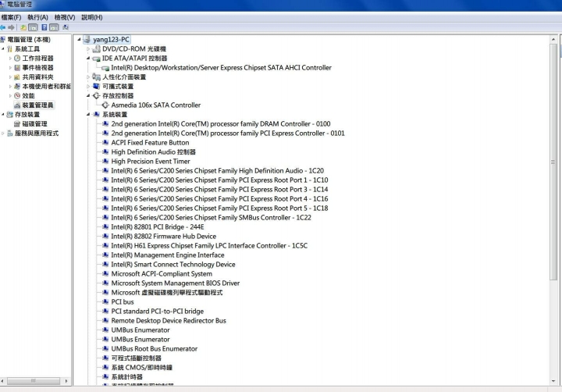This screenshot has height=392, width=562.
Task: Click the blue Help toolbar icon
Action: [x=44, y=27]
